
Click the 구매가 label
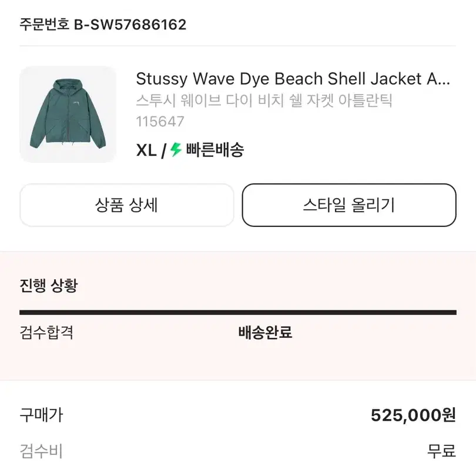point(41,415)
